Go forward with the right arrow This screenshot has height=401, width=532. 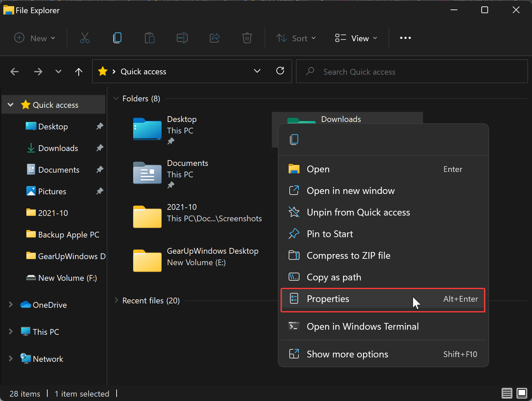pos(38,71)
